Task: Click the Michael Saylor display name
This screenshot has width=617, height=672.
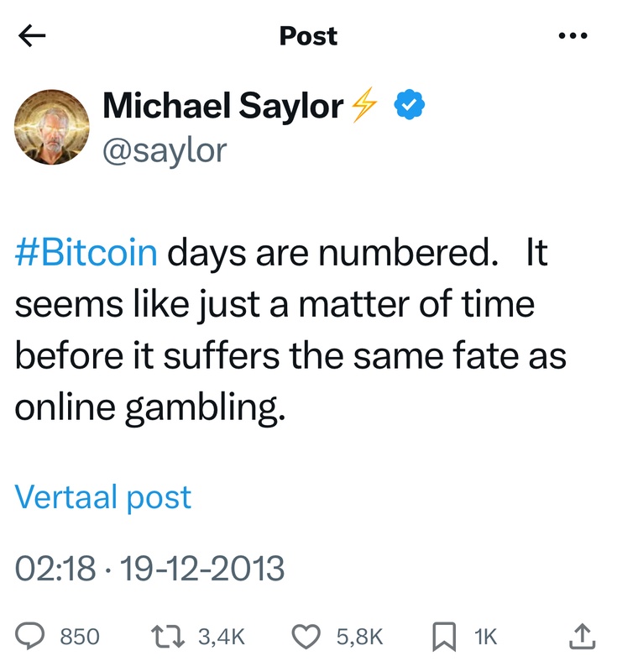Action: (x=222, y=107)
